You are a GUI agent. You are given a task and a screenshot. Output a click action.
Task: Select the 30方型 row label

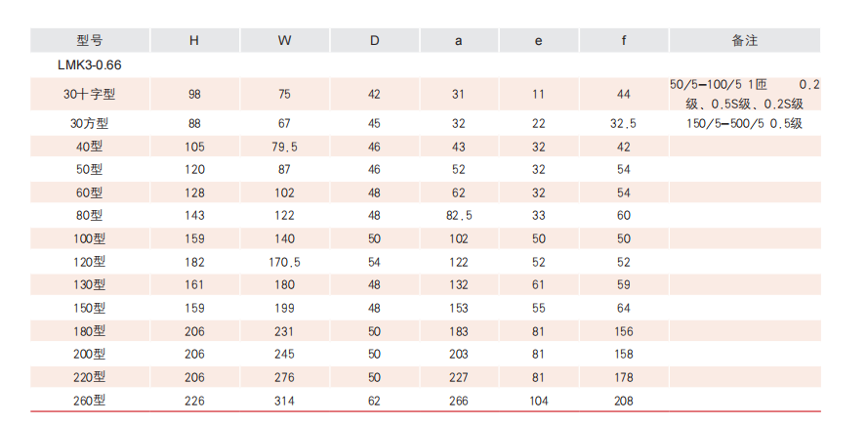click(x=89, y=124)
